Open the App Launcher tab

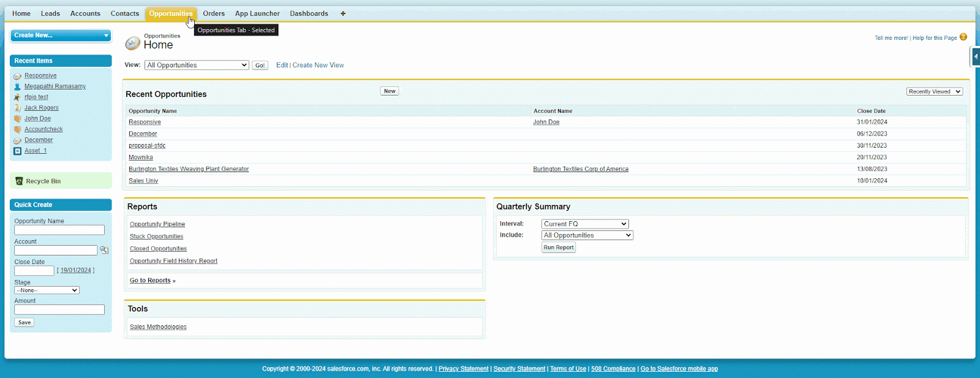[x=257, y=13]
